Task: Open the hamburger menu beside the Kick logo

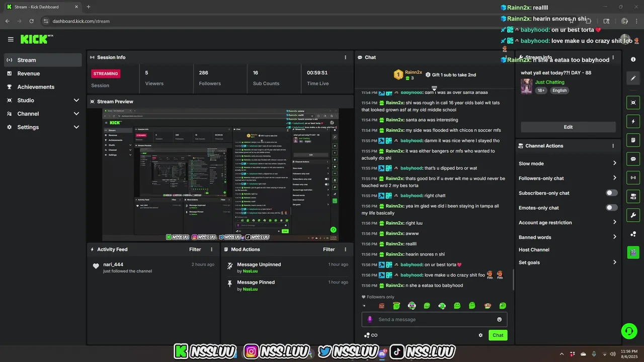Action: coord(11,39)
